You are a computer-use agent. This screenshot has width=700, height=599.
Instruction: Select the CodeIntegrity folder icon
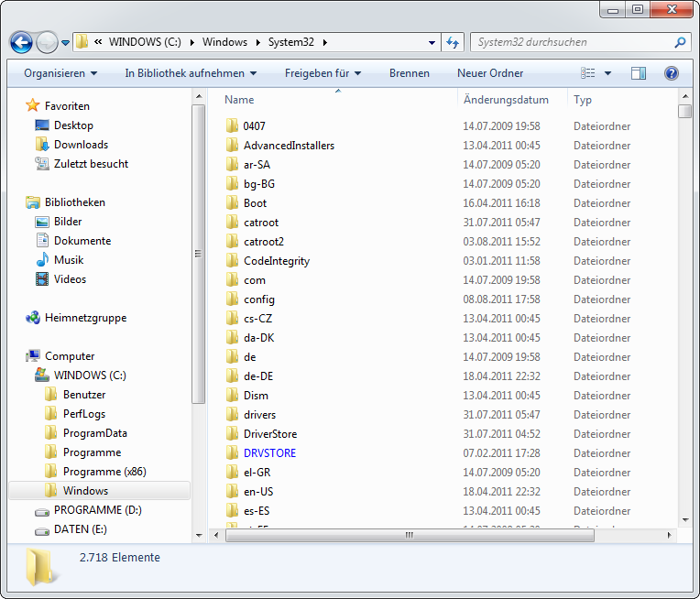coord(232,260)
